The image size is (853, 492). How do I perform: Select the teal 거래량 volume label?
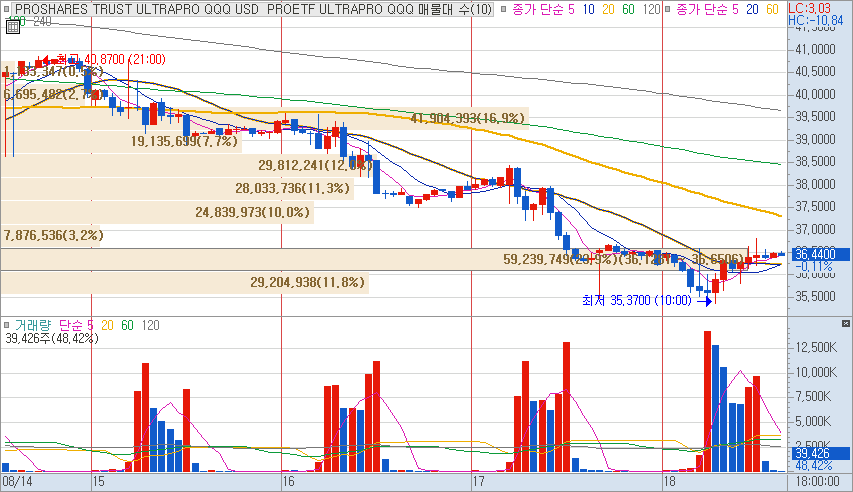point(33,325)
